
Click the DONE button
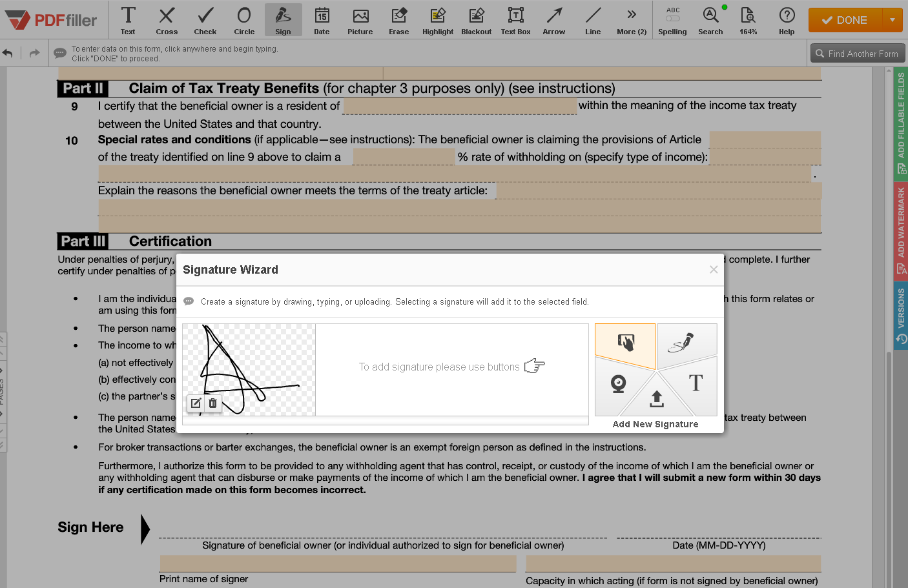(845, 20)
